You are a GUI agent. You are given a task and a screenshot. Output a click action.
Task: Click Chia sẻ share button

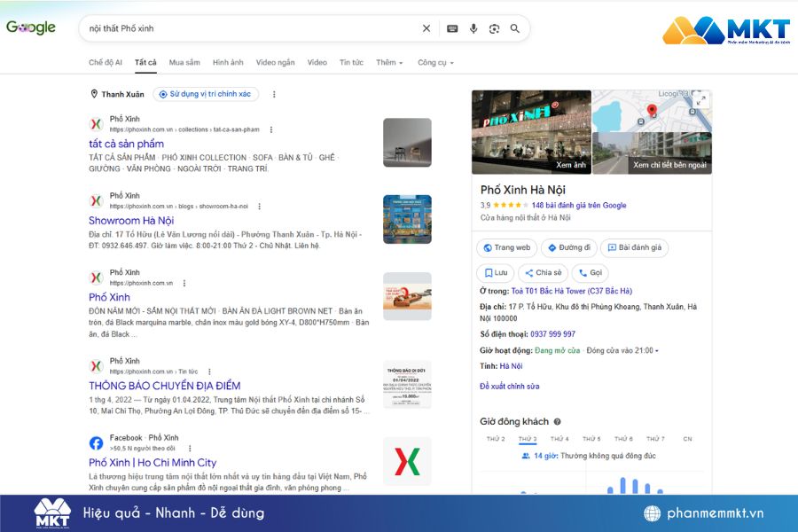(x=543, y=273)
